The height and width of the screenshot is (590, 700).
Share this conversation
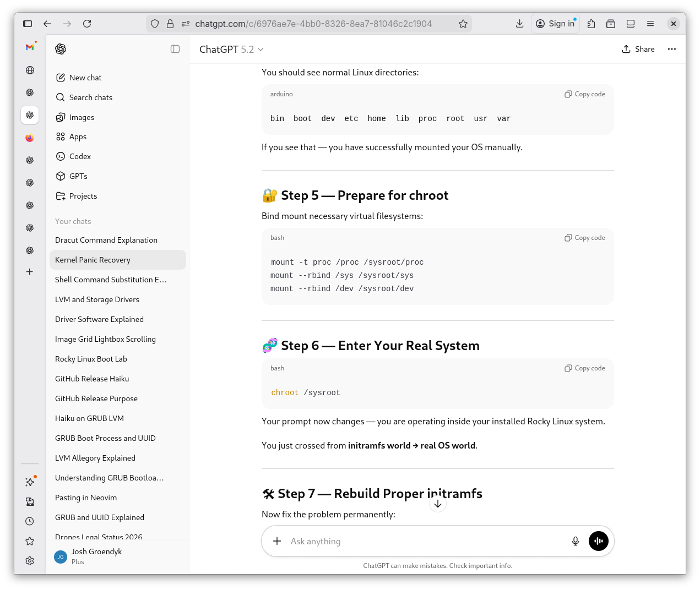pos(638,49)
